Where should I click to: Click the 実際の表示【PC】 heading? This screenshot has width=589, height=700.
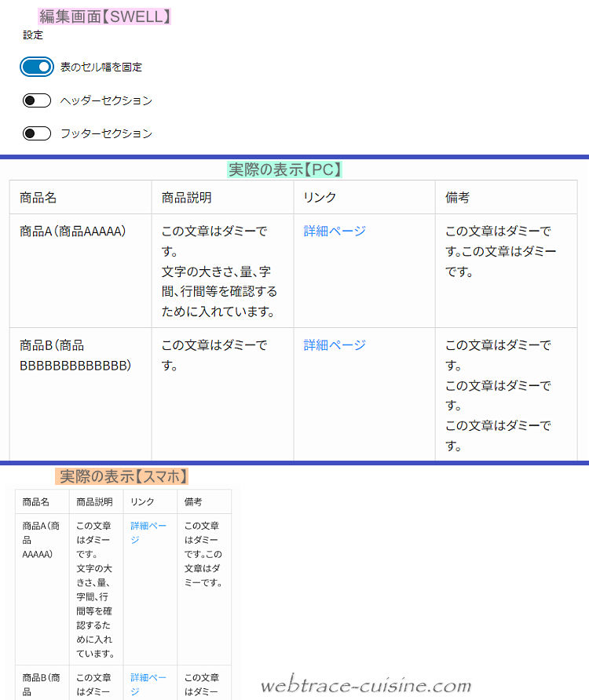coord(284,170)
